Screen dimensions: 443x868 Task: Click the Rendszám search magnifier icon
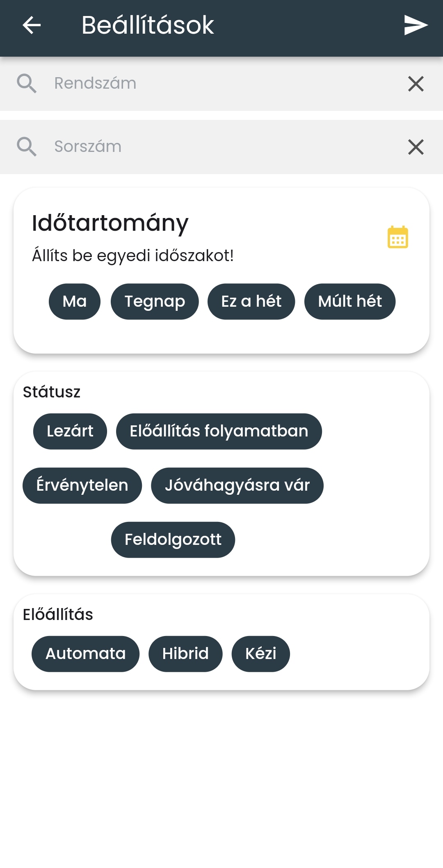coord(27,83)
